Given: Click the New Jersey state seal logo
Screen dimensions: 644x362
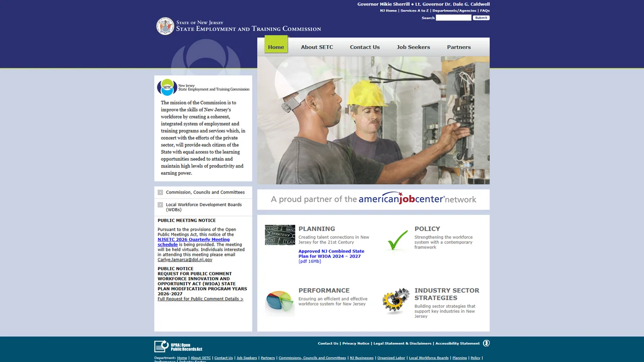Looking at the screenshot, I should click(x=165, y=26).
